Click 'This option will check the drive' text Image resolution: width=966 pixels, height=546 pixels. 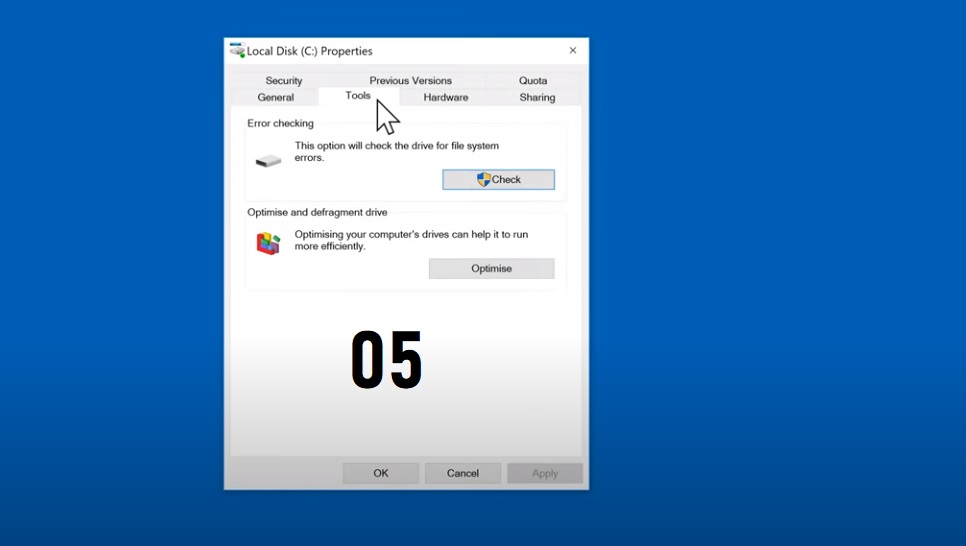tap(397, 152)
